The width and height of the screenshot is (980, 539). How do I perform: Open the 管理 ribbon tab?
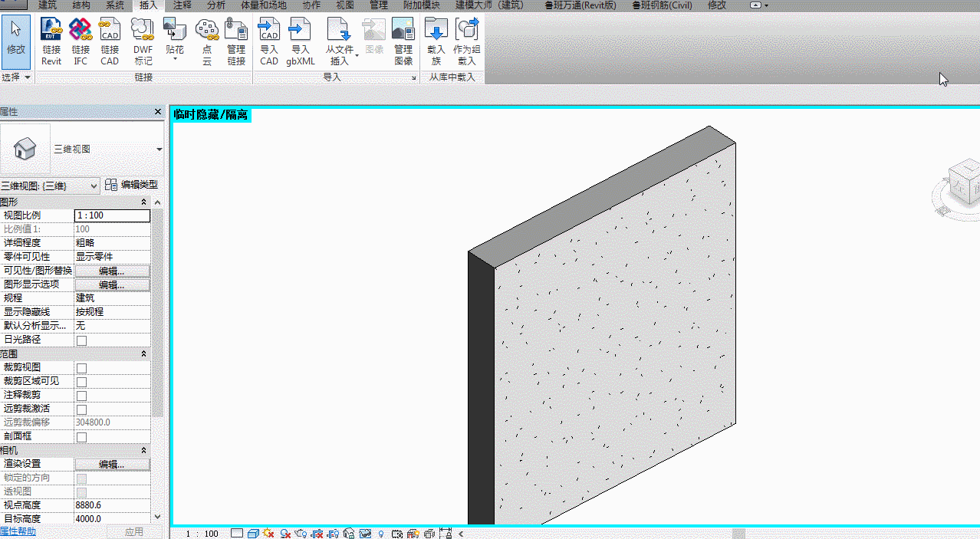click(x=379, y=5)
